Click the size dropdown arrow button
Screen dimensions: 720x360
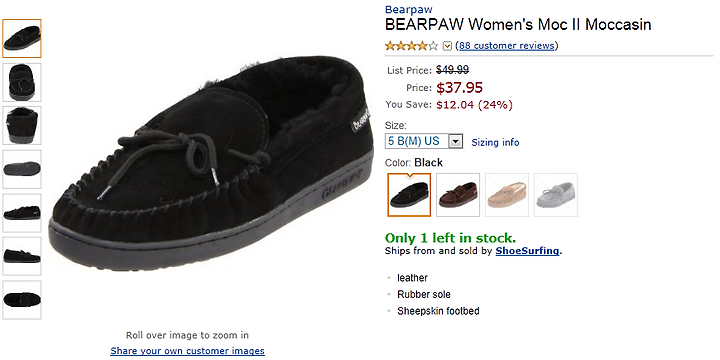click(455, 141)
